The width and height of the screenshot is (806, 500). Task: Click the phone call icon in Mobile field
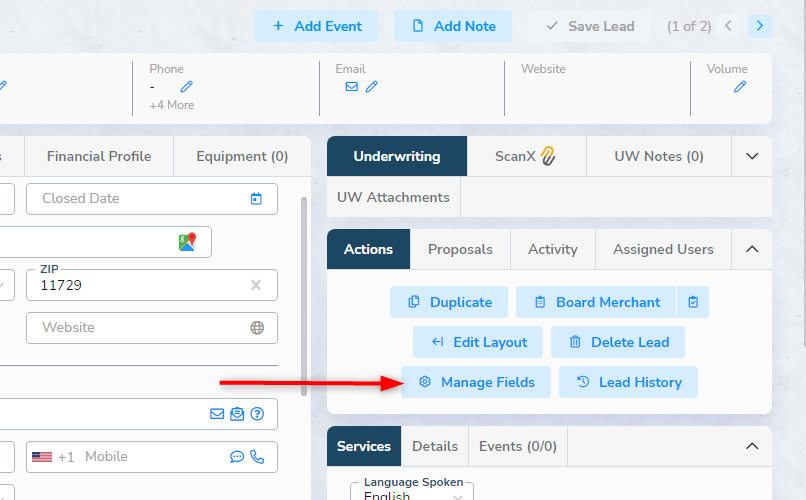[x=257, y=456]
